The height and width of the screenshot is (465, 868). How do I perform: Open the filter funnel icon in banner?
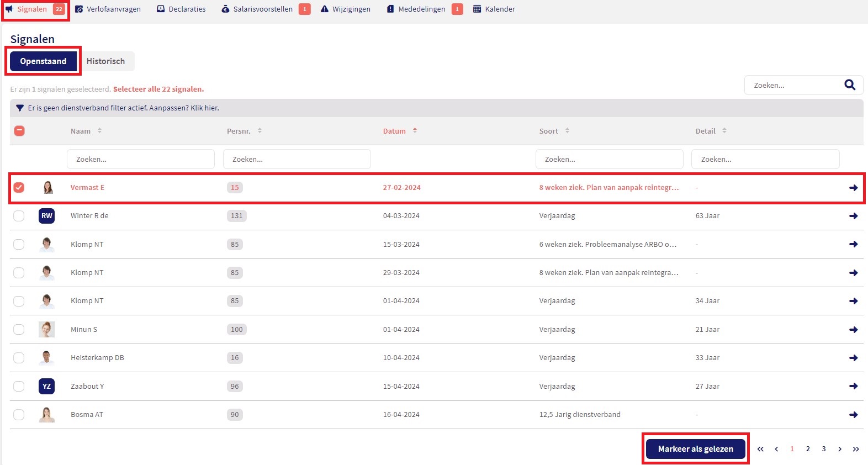(20, 108)
